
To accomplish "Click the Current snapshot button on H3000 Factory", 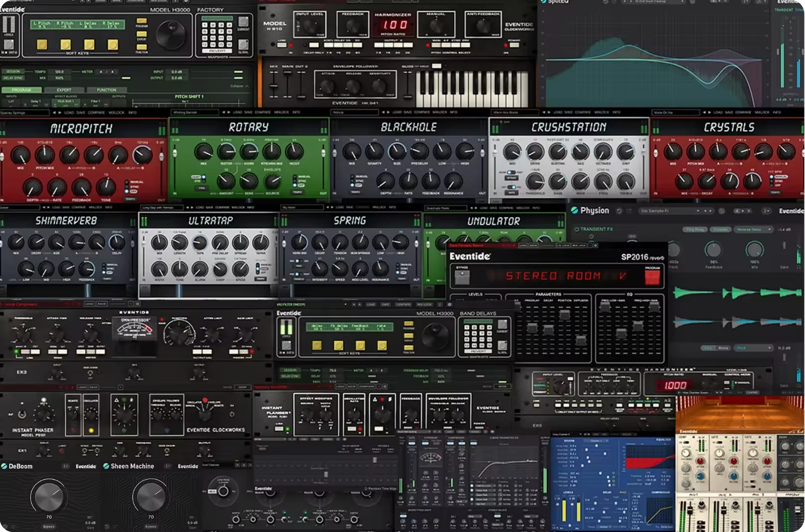I will click(243, 21).
